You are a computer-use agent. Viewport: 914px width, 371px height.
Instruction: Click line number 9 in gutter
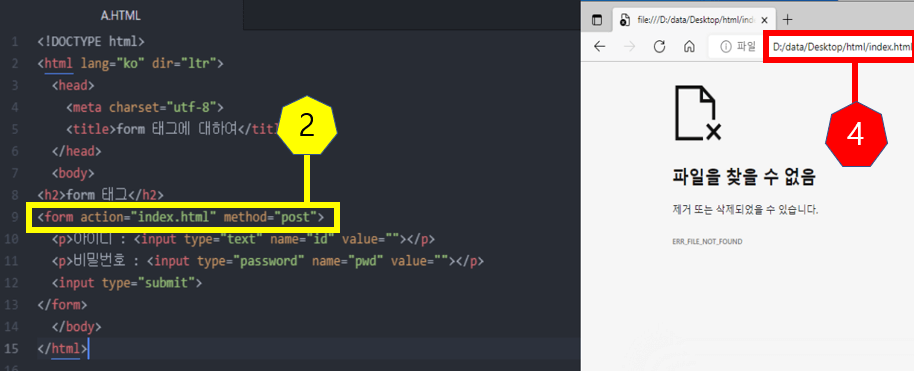tap(15, 218)
